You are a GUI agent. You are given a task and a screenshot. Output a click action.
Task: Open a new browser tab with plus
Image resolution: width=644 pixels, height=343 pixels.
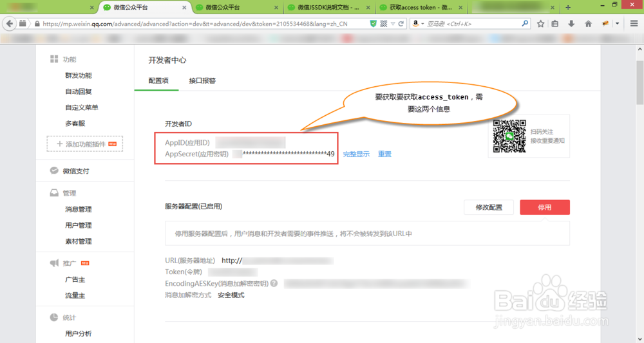[568, 7]
